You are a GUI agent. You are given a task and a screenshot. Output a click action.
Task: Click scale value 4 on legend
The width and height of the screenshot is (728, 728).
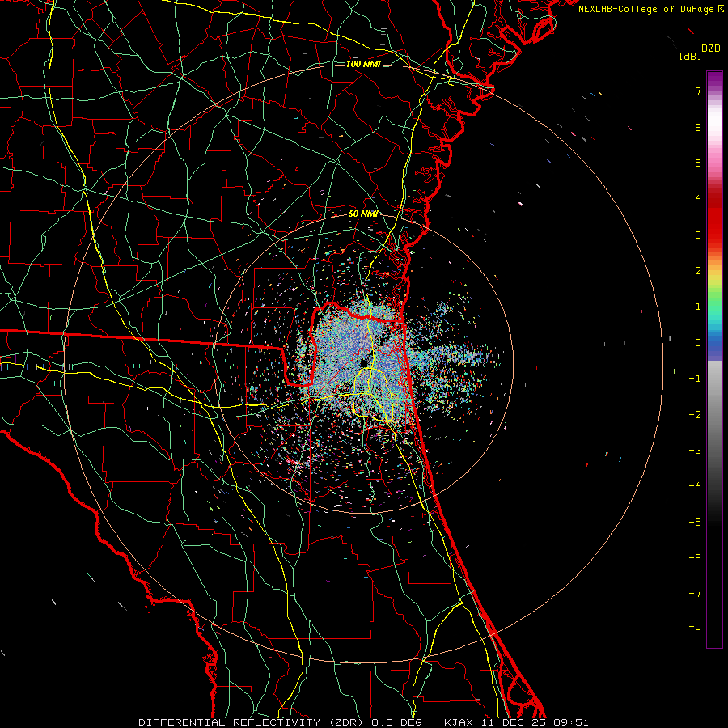coord(698,199)
